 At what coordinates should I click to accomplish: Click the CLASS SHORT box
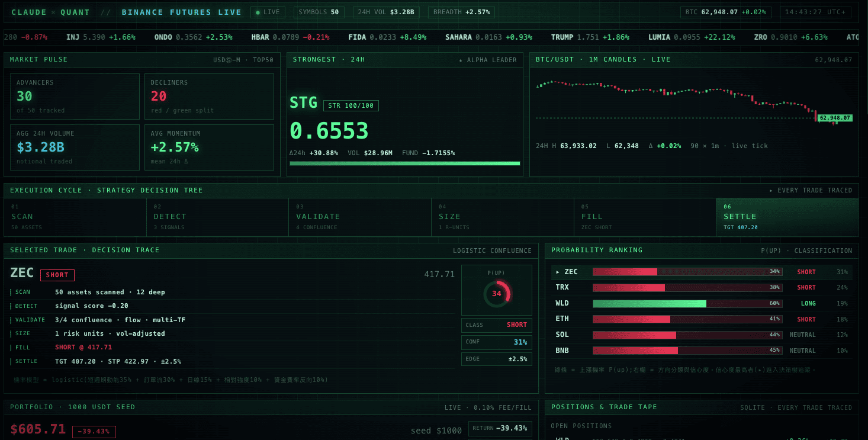pos(497,325)
